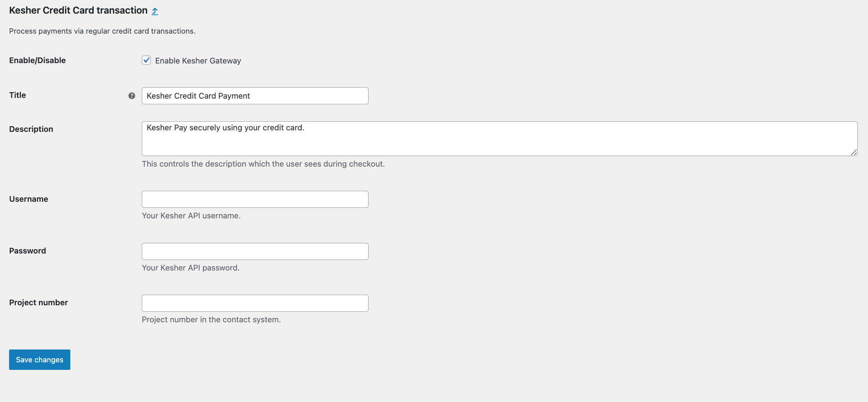
Task: Click the "Enable Kesher Gateway" checkbox label text
Action: 198,61
